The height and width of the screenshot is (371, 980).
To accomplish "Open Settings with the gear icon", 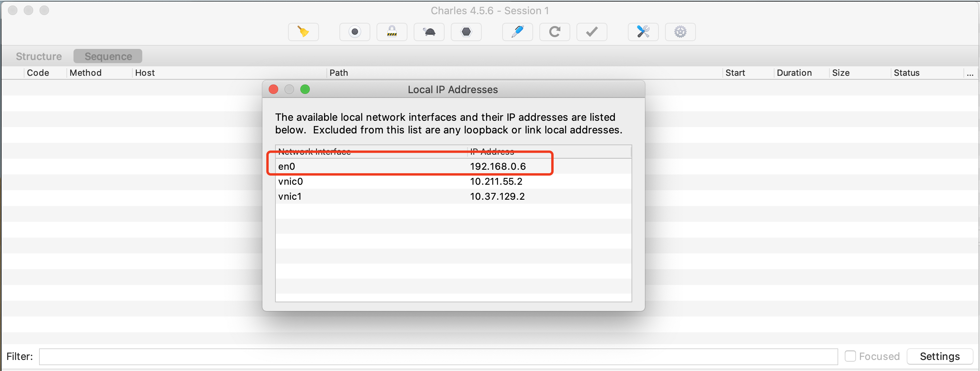I will [680, 32].
